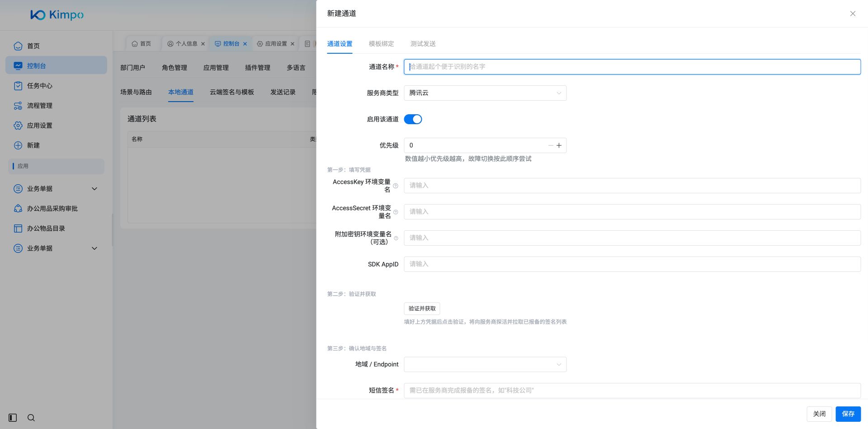Select the 角色管理 tab
The height and width of the screenshot is (429, 868).
click(175, 68)
